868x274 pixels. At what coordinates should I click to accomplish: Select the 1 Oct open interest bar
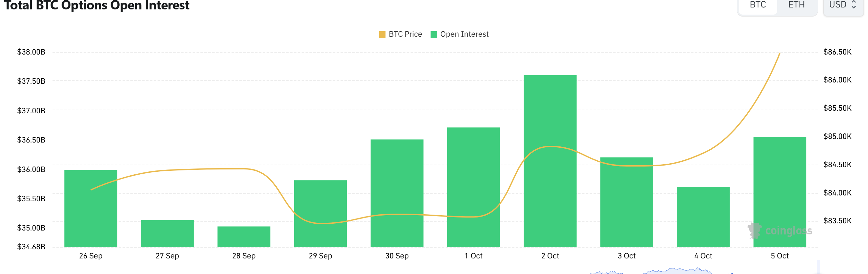point(474,187)
